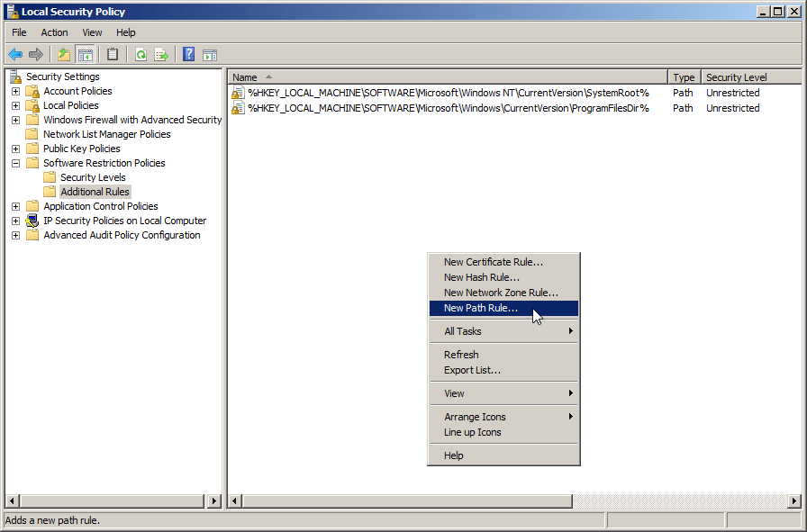Select Public Key Policies tree item
This screenshot has width=807, height=532.
(82, 149)
